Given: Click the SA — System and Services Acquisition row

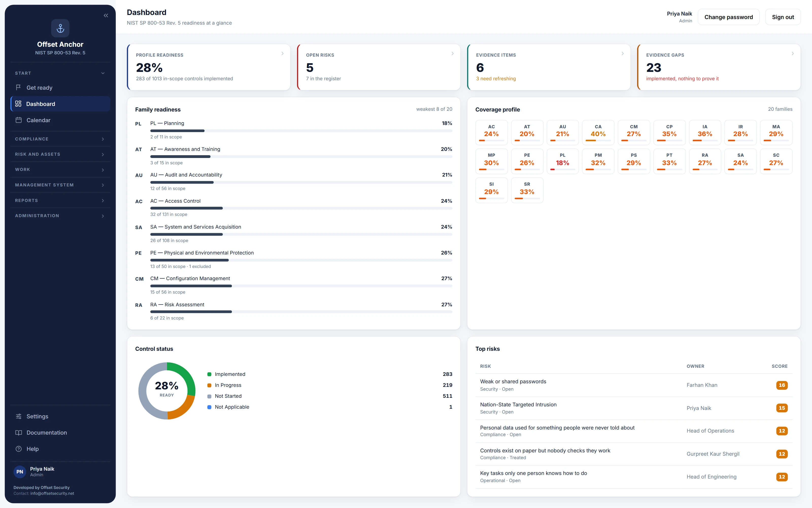Looking at the screenshot, I should (x=294, y=233).
